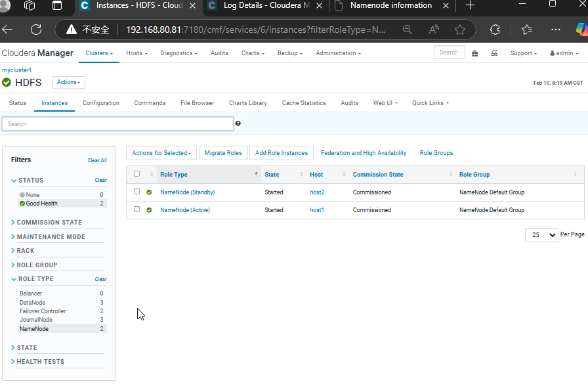Open the Clusters dropdown menu
This screenshot has width=588, height=392.
pos(99,53)
